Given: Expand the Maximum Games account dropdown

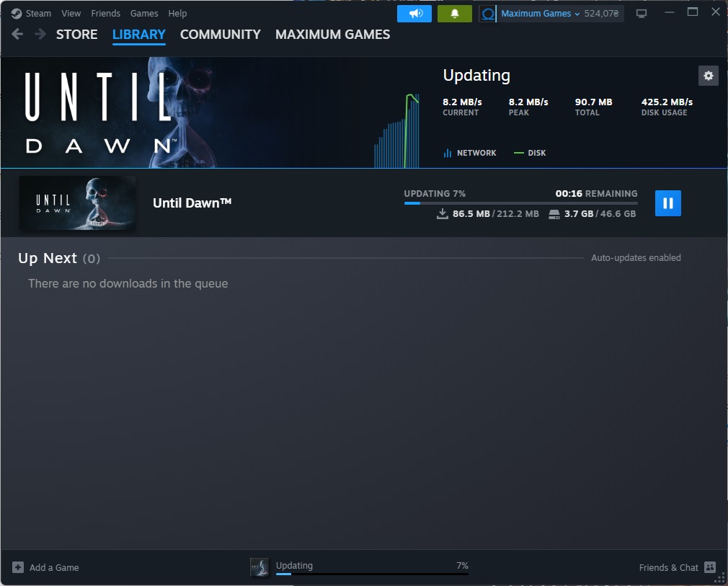Looking at the screenshot, I should point(541,14).
